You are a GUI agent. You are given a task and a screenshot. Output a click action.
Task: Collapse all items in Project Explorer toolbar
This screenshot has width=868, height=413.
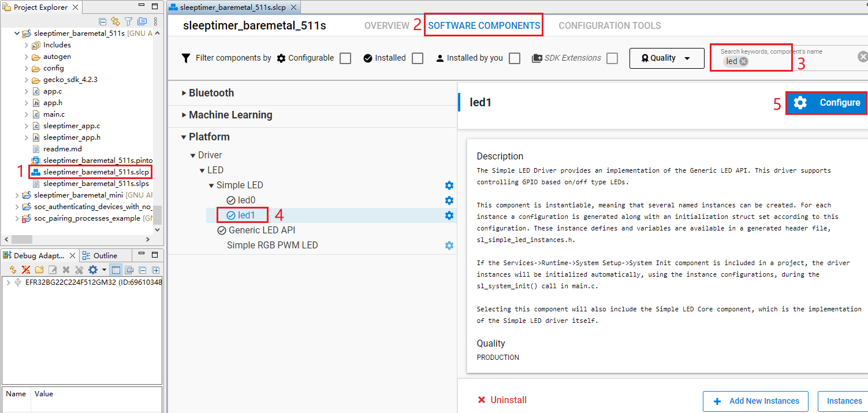(103, 21)
